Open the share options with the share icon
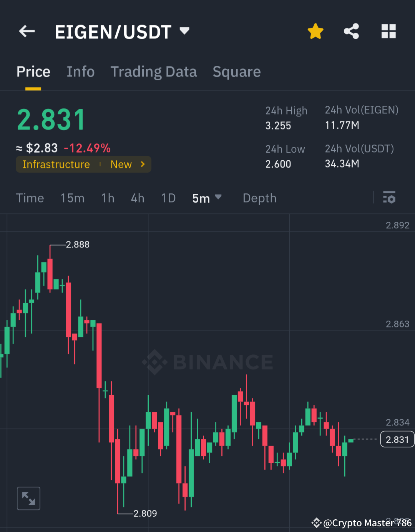The image size is (415, 532). point(351,32)
